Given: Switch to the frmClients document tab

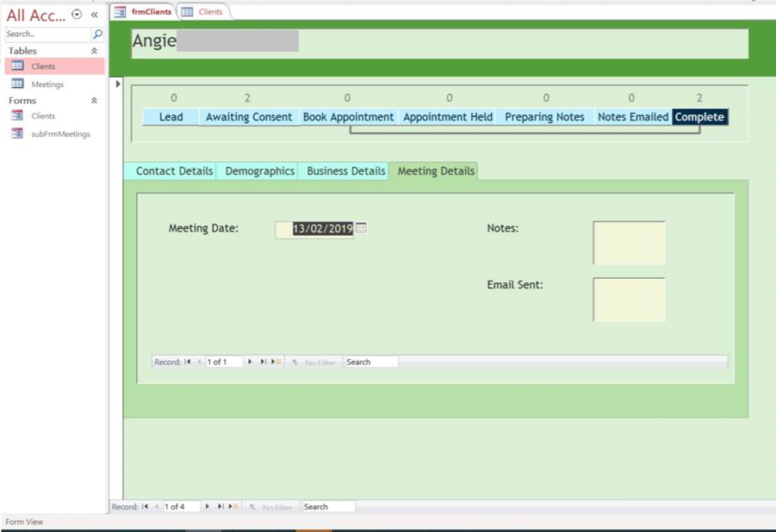Looking at the screenshot, I should click(x=144, y=11).
